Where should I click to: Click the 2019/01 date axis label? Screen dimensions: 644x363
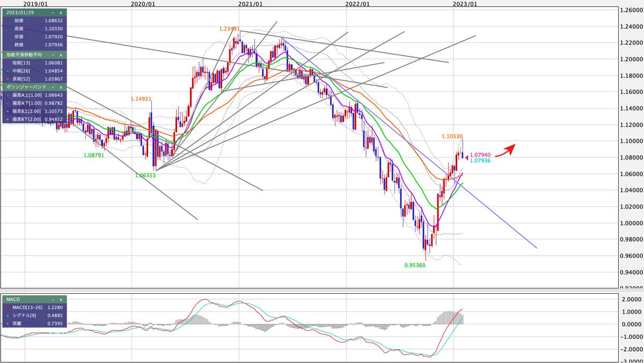[x=35, y=3]
